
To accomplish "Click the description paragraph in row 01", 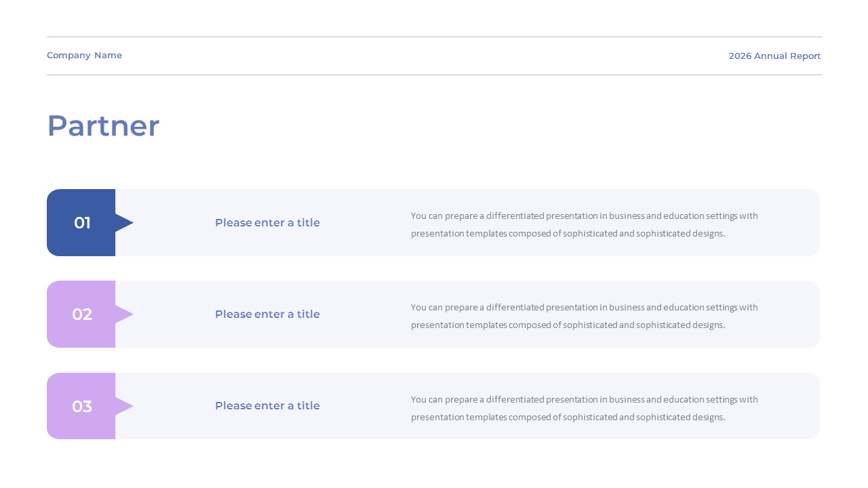I will click(585, 224).
